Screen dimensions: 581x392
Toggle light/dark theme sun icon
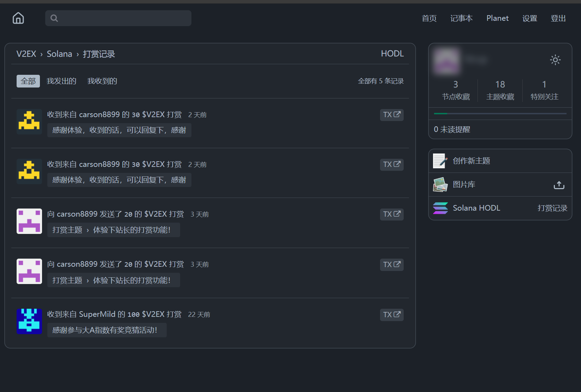point(555,60)
